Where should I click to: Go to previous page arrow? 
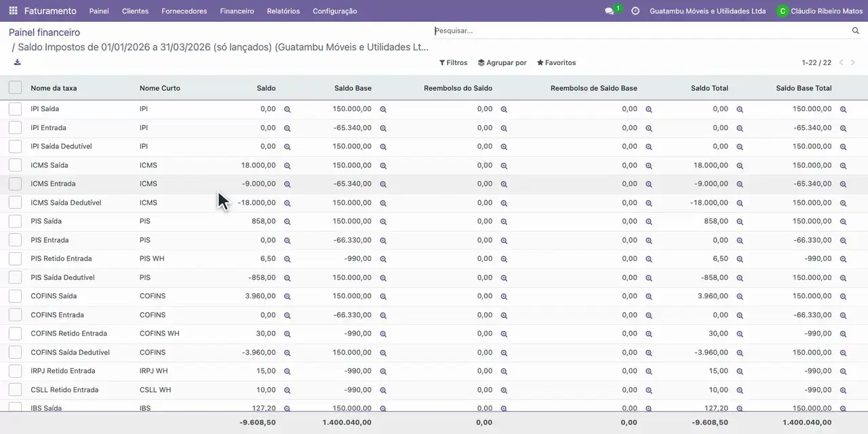(x=842, y=62)
